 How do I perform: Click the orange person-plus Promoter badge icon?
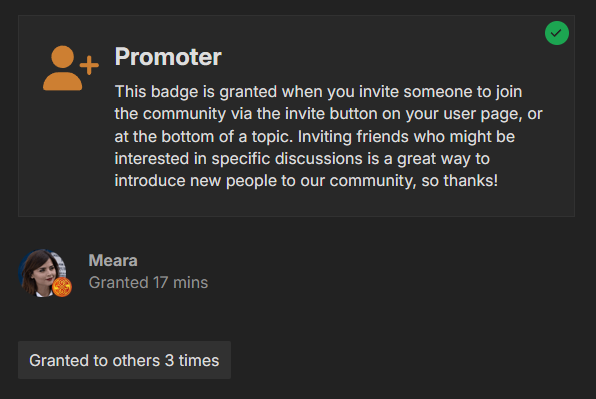71,68
